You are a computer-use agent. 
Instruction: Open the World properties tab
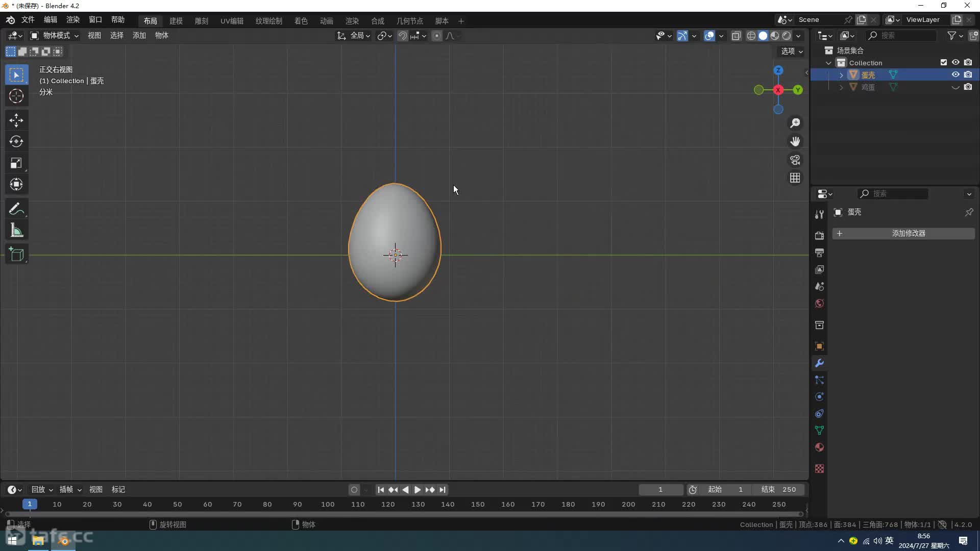tap(819, 304)
